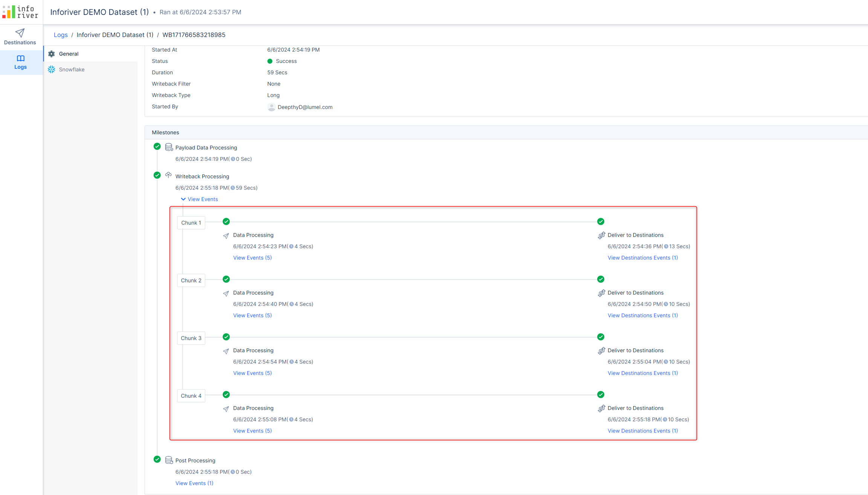Open Destinations from the sidebar
This screenshot has width=868, height=495.
(20, 37)
